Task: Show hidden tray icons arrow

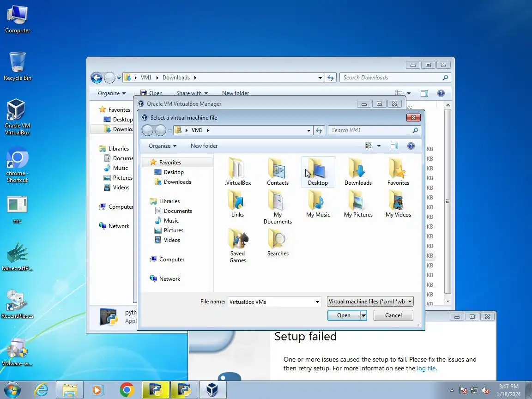Action: (x=452, y=391)
